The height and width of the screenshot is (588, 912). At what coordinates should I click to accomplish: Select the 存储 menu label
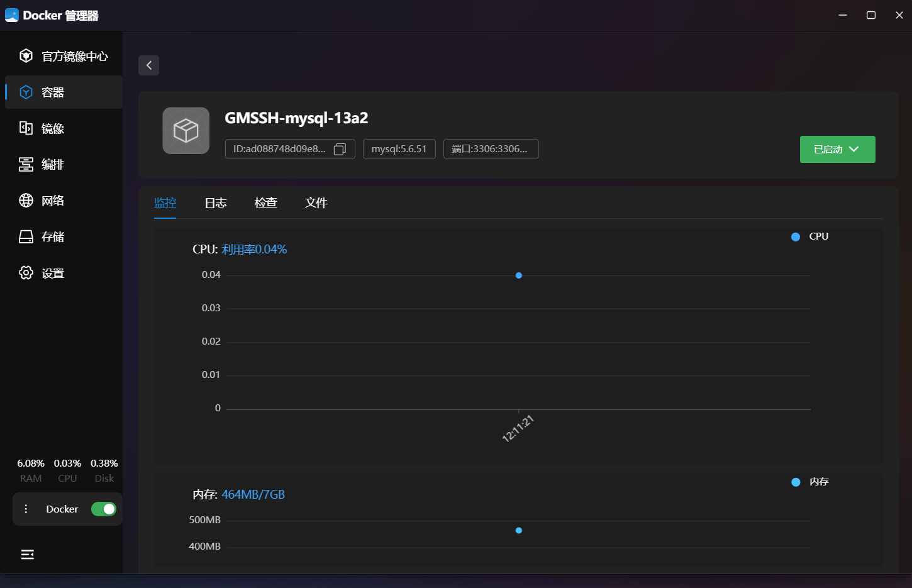[53, 236]
